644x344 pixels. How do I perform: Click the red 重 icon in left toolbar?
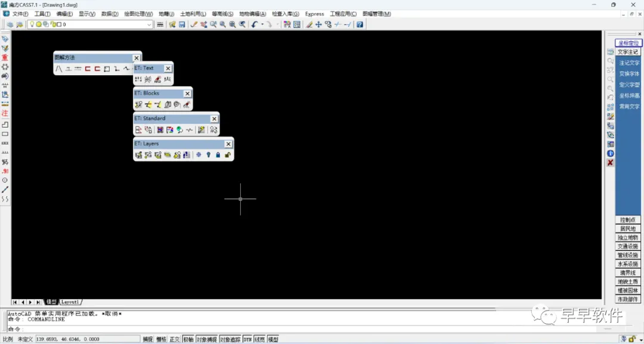point(5,57)
